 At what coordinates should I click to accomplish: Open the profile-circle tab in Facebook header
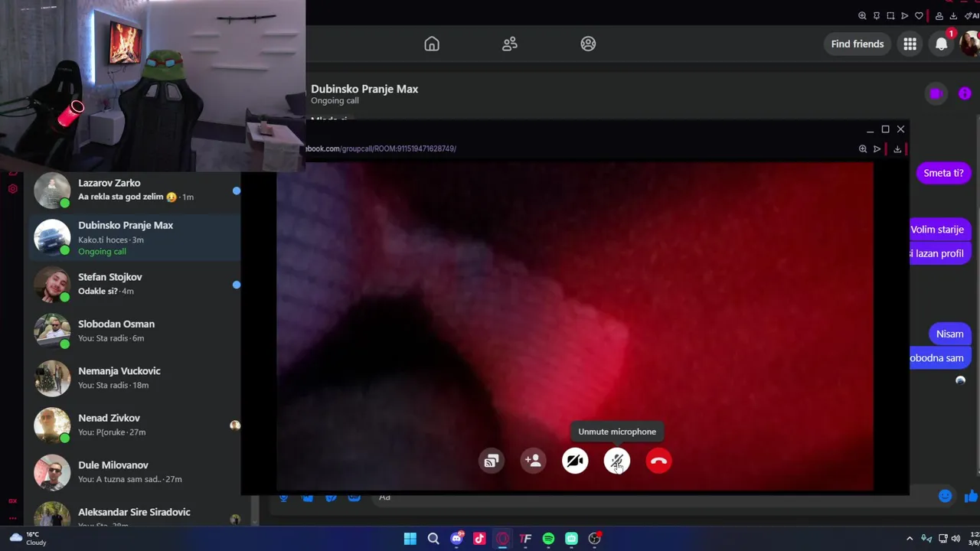click(588, 44)
